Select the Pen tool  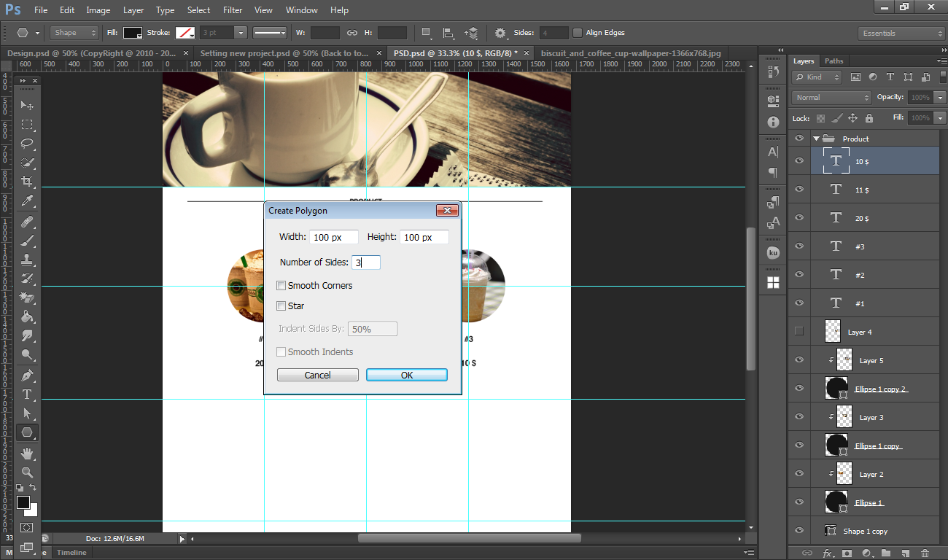click(x=27, y=376)
